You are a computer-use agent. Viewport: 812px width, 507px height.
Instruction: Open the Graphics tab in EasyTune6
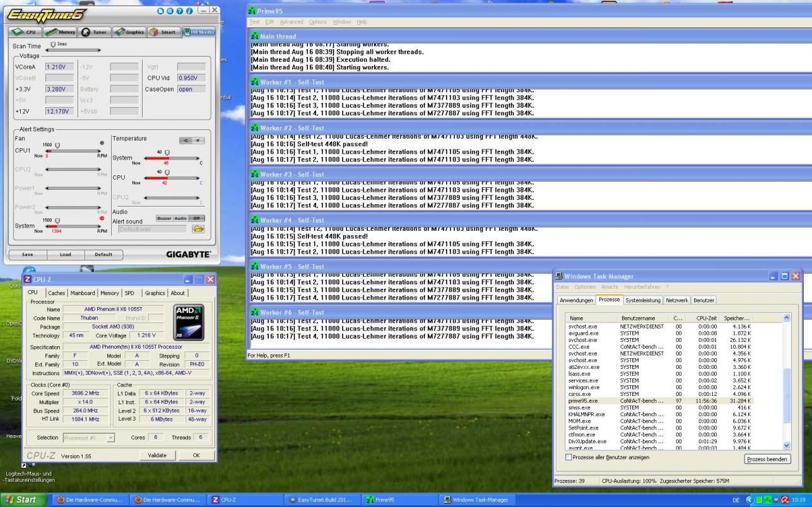(x=129, y=32)
